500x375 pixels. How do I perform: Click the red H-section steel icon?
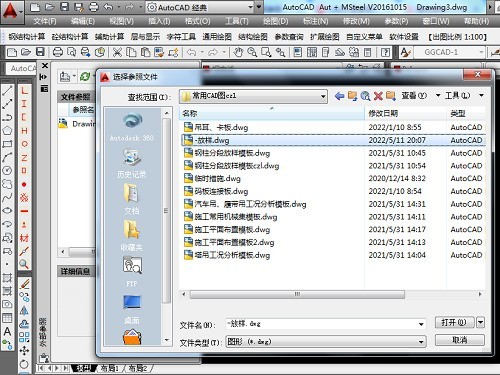[x=24, y=131]
